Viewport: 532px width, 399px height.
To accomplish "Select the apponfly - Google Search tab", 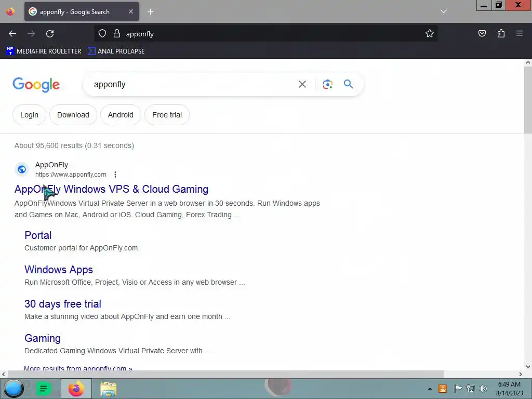I will point(82,11).
